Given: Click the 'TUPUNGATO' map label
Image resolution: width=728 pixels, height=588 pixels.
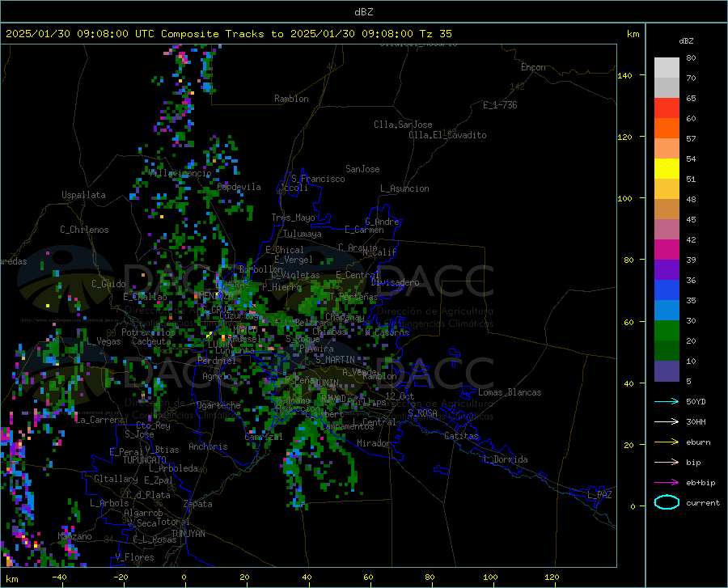Looking at the screenshot, I should click(145, 460).
